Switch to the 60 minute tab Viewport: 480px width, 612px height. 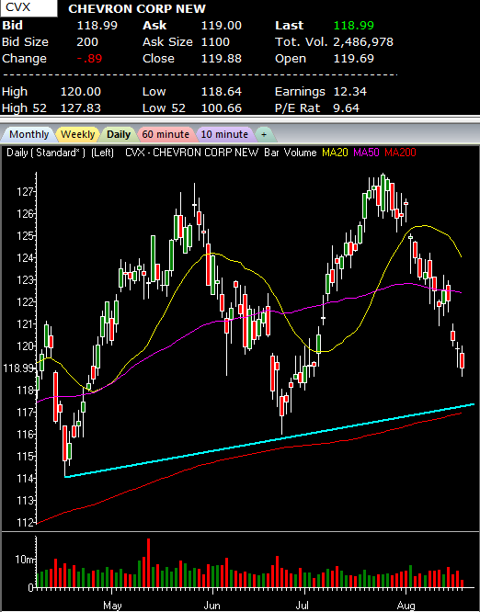click(x=165, y=135)
